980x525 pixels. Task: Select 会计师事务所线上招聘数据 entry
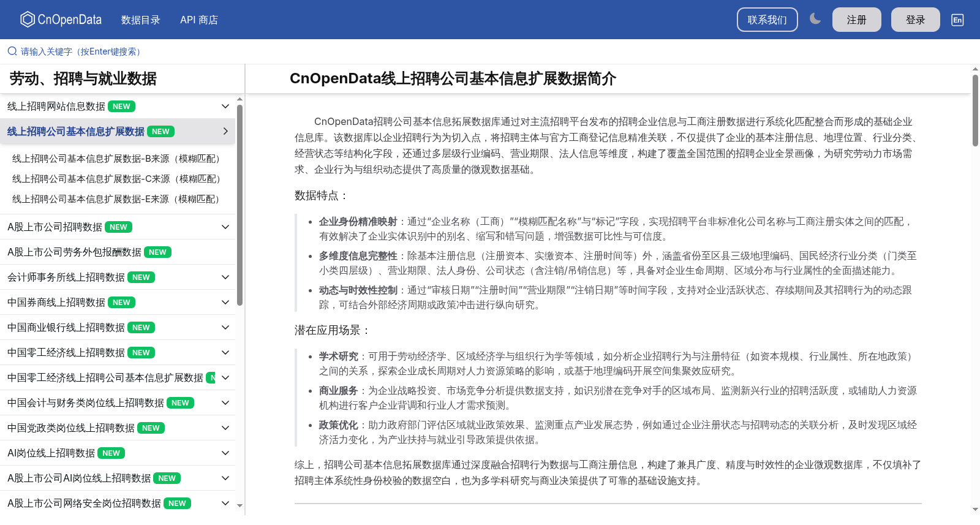click(66, 277)
